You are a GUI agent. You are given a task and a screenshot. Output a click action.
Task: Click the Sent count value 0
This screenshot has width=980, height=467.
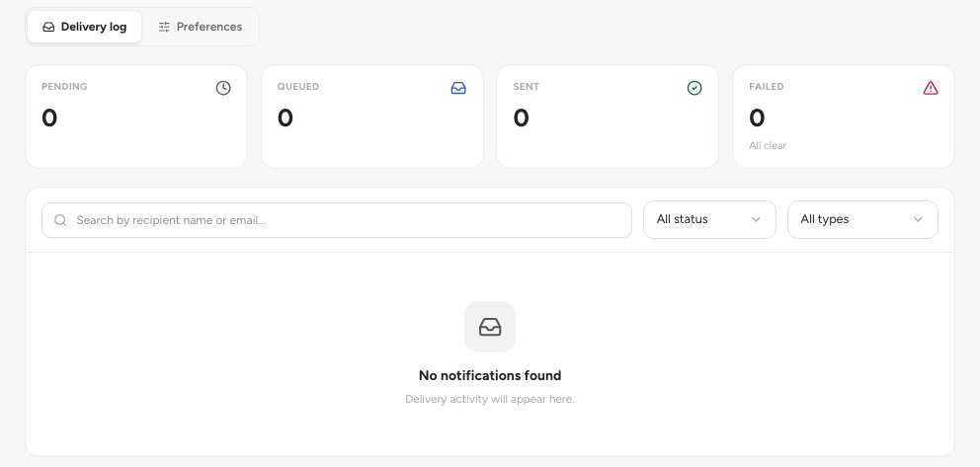(521, 117)
